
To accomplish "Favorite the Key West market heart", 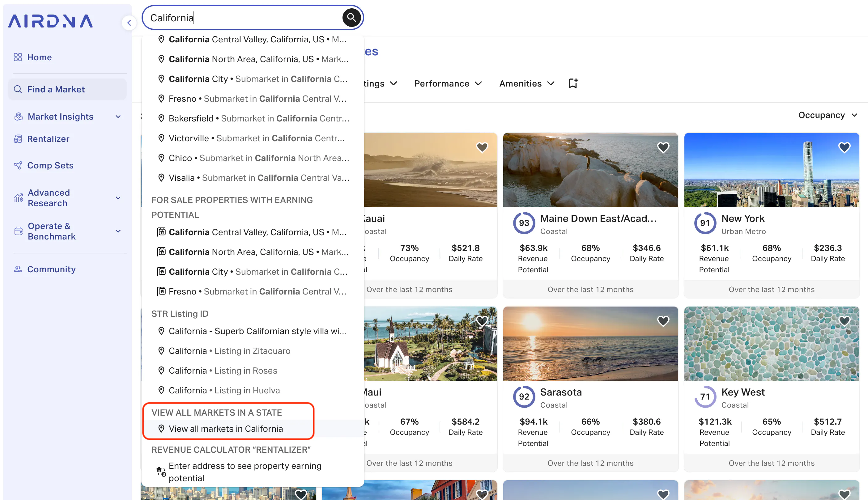I will 844,321.
